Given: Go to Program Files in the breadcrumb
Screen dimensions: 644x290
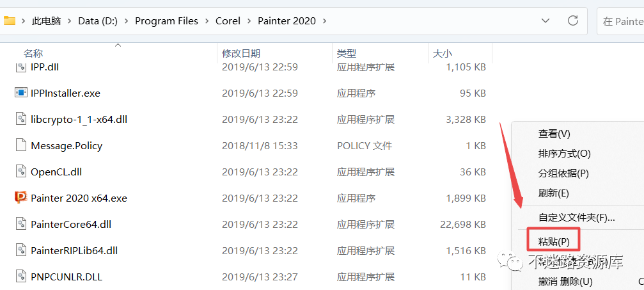Looking at the screenshot, I should point(167,21).
